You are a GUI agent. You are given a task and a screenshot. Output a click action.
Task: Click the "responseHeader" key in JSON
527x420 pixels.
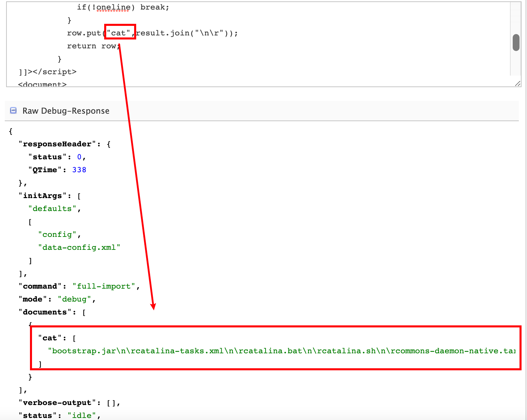(57, 144)
